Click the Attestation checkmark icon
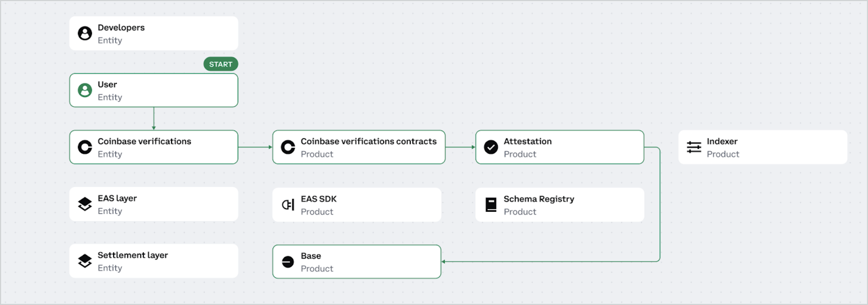868x305 pixels. coord(491,147)
